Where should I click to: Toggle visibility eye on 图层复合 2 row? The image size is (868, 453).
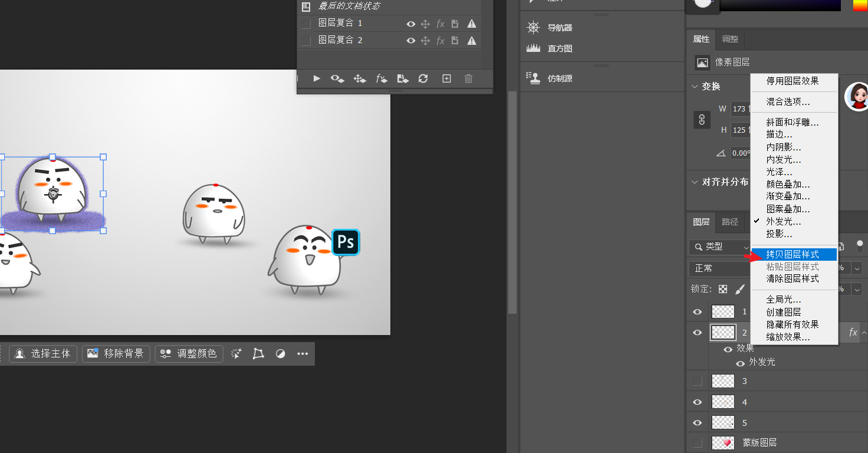point(411,41)
